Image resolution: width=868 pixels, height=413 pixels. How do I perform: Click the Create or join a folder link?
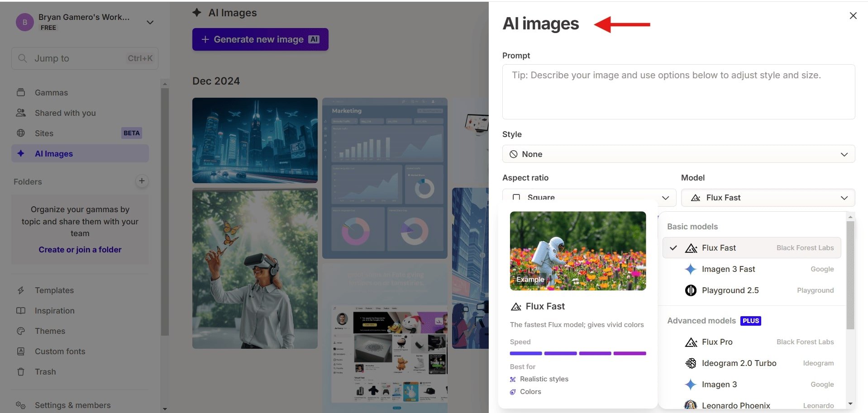tap(80, 249)
